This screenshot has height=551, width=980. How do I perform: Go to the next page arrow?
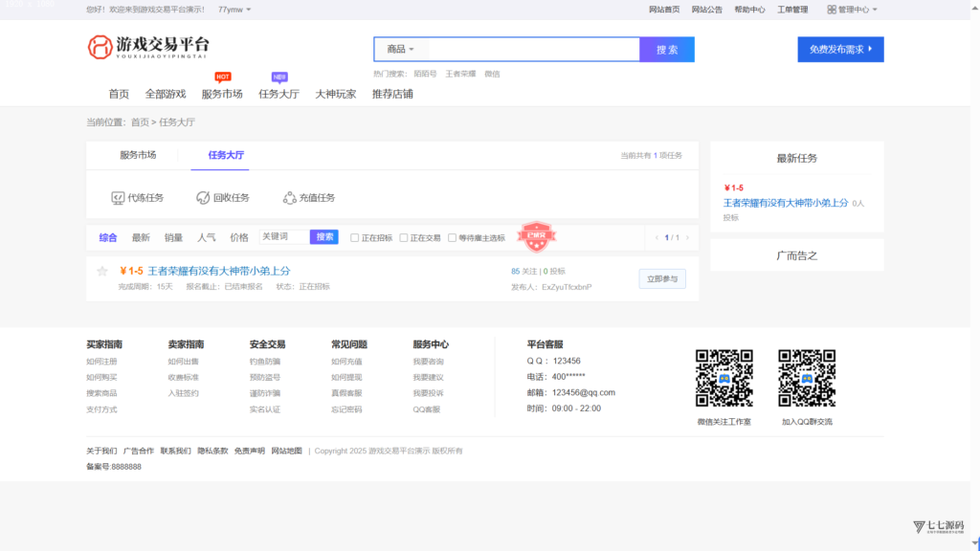pos(687,237)
